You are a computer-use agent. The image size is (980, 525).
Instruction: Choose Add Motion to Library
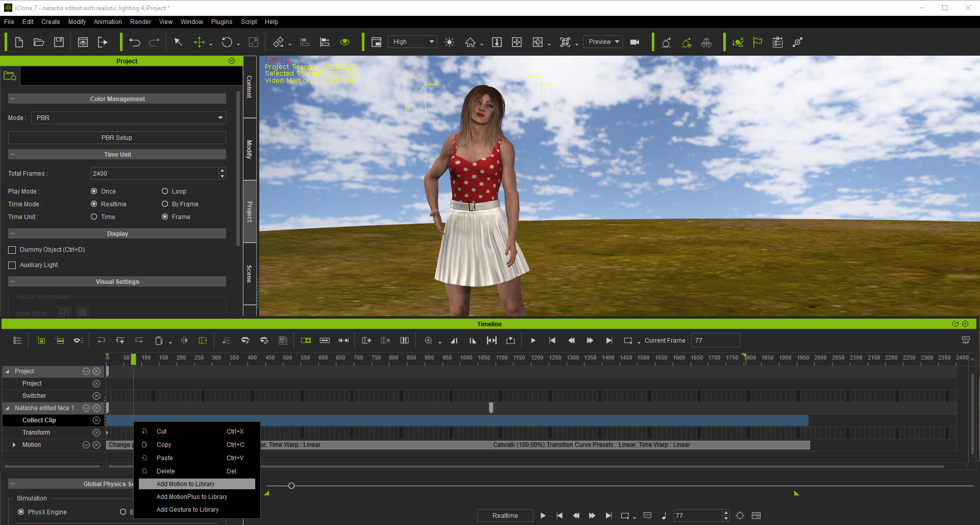point(197,484)
